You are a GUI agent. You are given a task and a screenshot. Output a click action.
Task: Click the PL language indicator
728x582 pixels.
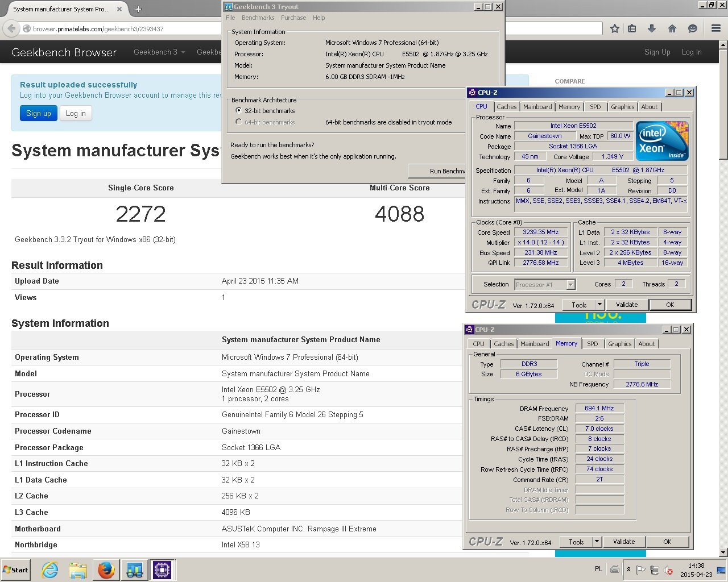598,569
